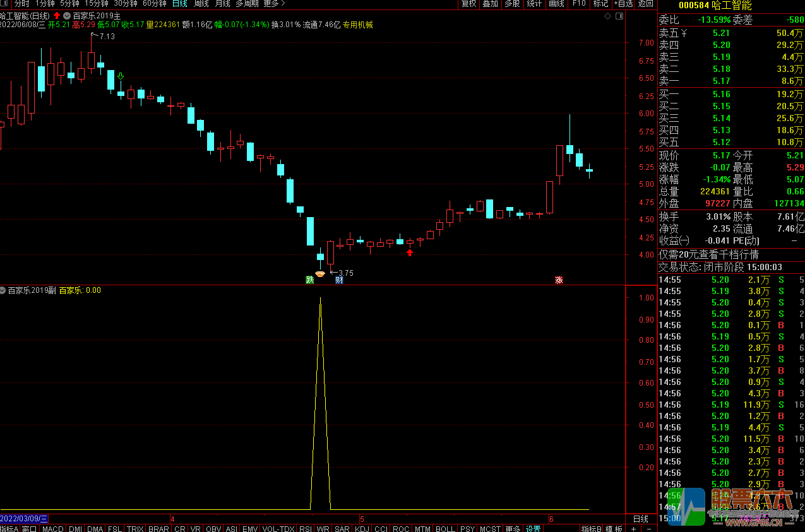Toggle the 复权 price adjustment option
Viewport: 805px width, 532px height.
[469, 4]
